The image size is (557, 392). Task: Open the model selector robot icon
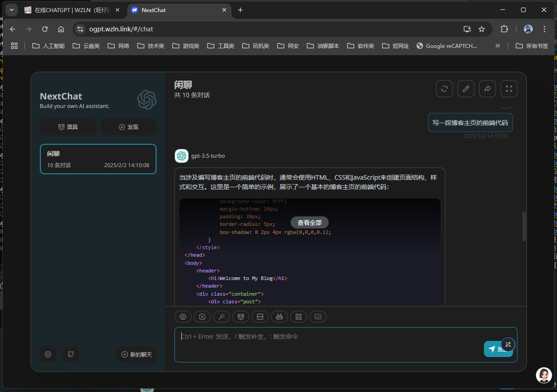(x=279, y=317)
